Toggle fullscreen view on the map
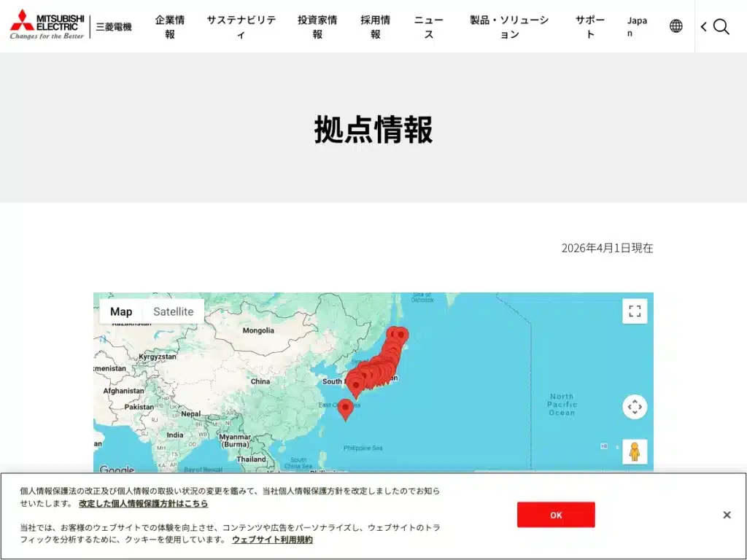Screen dimensions: 747x560 coord(635,311)
